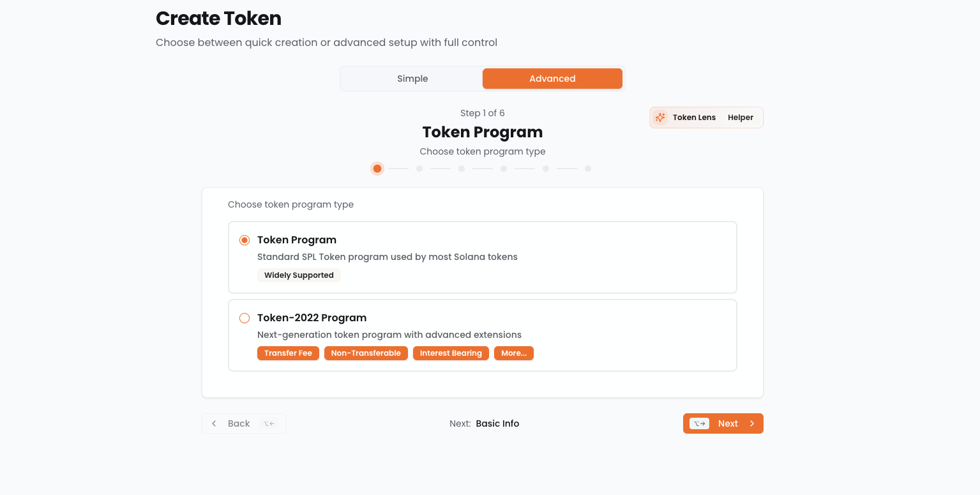980x495 pixels.
Task: Click the active first step progress dot
Action: (x=377, y=169)
